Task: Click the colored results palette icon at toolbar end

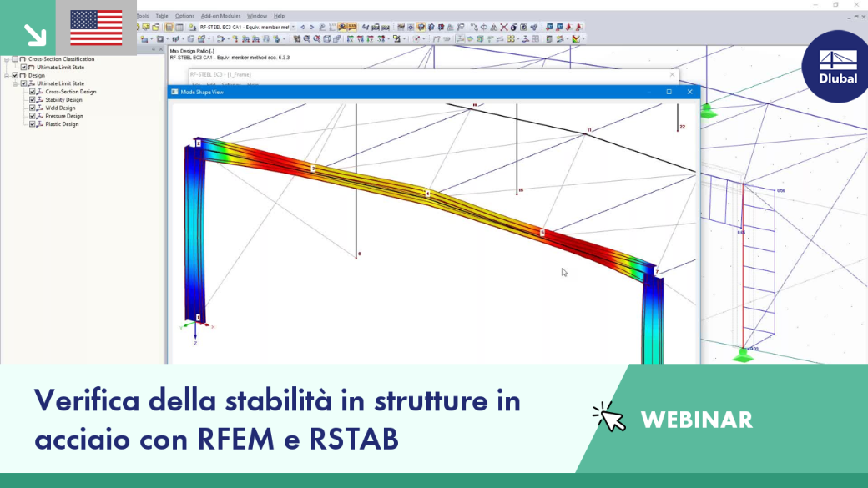Action: click(x=576, y=39)
